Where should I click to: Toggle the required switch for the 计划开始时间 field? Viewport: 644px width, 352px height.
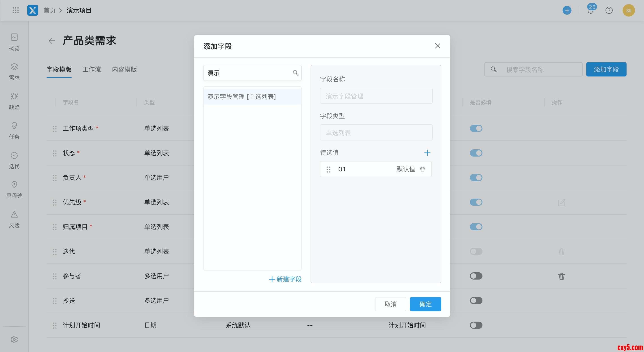476,325
